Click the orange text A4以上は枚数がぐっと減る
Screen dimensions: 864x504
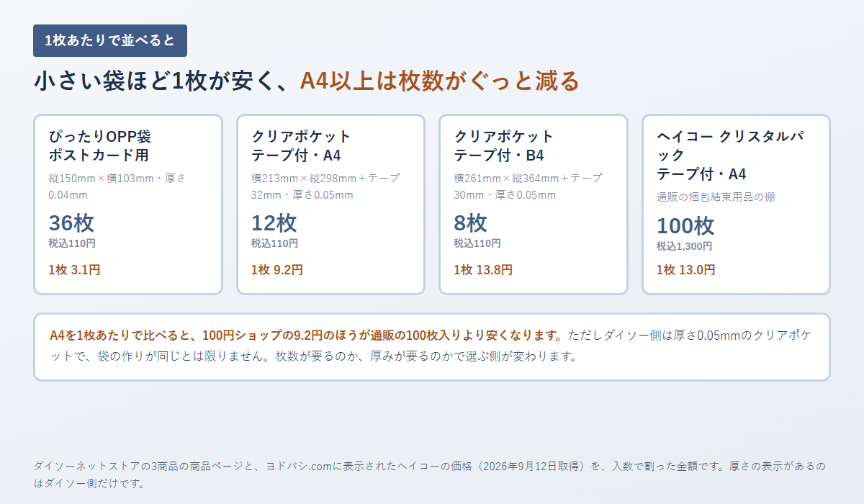tap(439, 81)
